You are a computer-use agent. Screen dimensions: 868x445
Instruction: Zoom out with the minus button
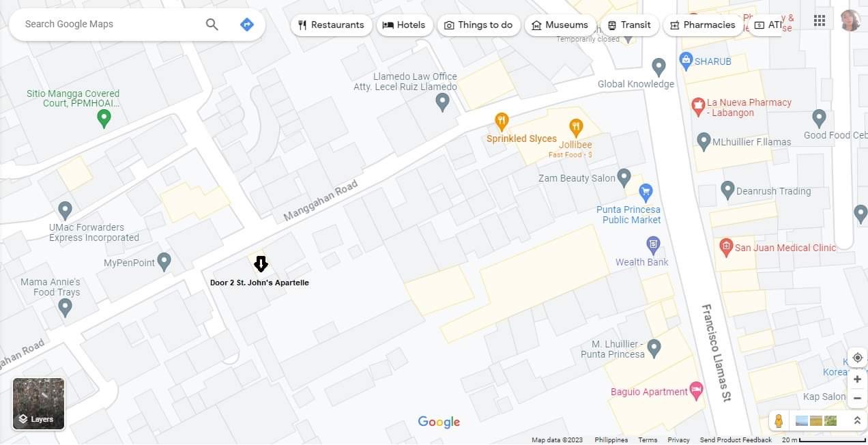pos(857,398)
